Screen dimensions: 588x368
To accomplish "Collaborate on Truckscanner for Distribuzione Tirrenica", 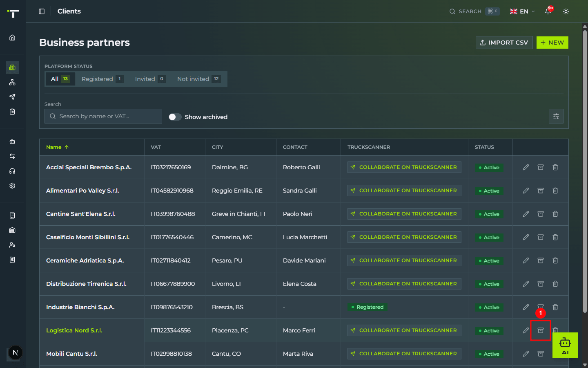I will (x=404, y=284).
